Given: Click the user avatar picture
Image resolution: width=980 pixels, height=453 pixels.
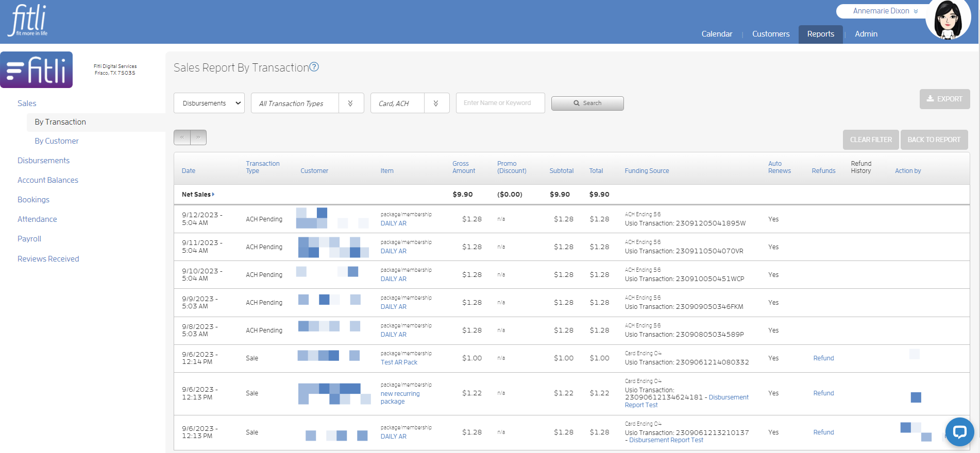Looking at the screenshot, I should (x=948, y=20).
